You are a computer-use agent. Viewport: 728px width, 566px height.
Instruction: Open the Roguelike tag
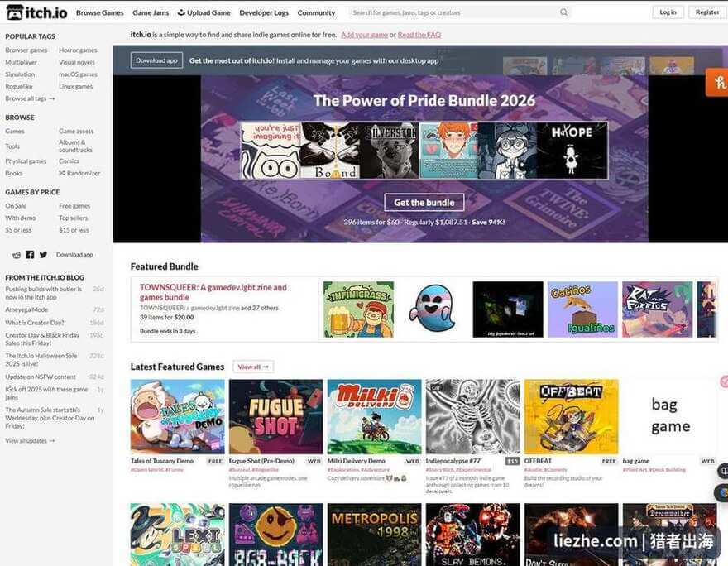coord(18,86)
